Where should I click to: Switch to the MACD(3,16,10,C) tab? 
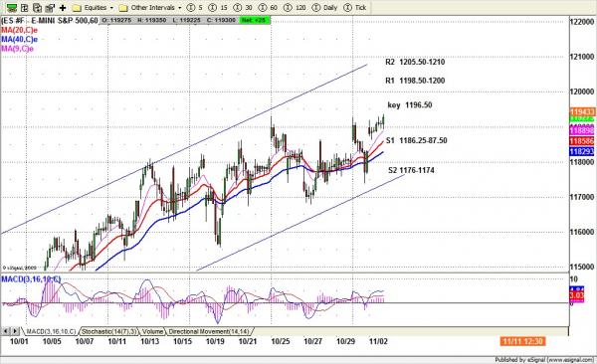click(51, 331)
